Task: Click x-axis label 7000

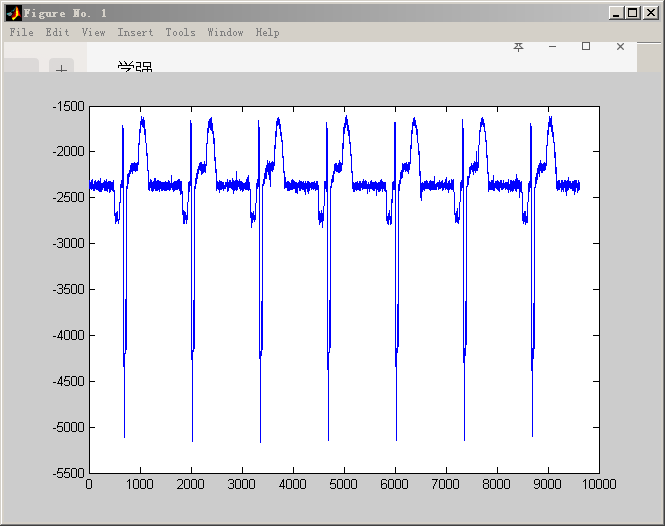Action: 446,484
